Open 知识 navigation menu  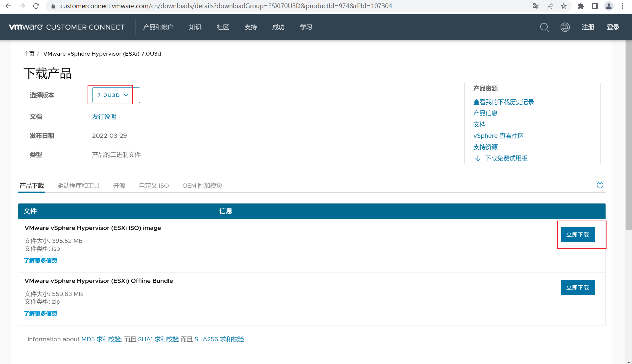pos(195,27)
